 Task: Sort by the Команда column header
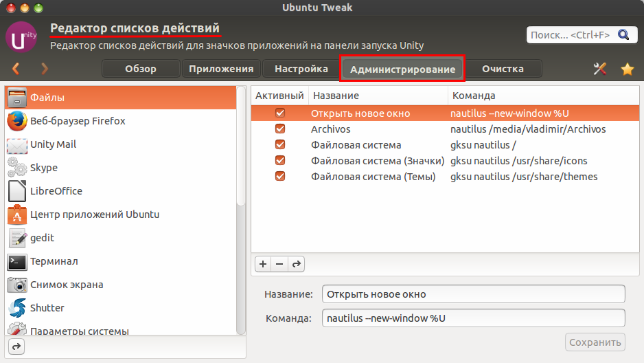pos(543,96)
